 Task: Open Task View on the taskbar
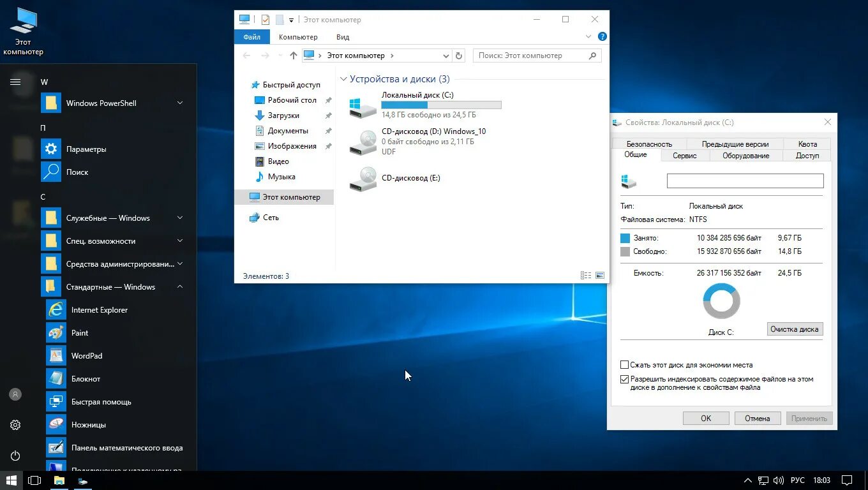(34, 480)
